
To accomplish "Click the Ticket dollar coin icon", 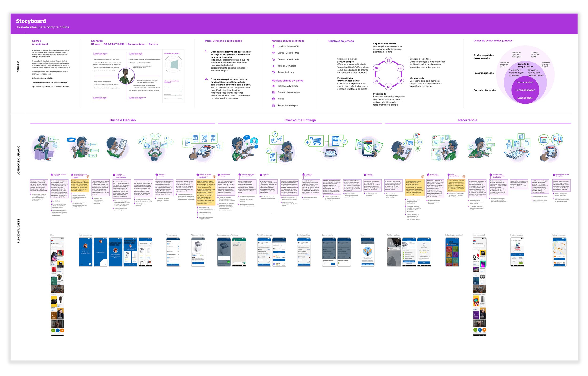I will 274,99.
